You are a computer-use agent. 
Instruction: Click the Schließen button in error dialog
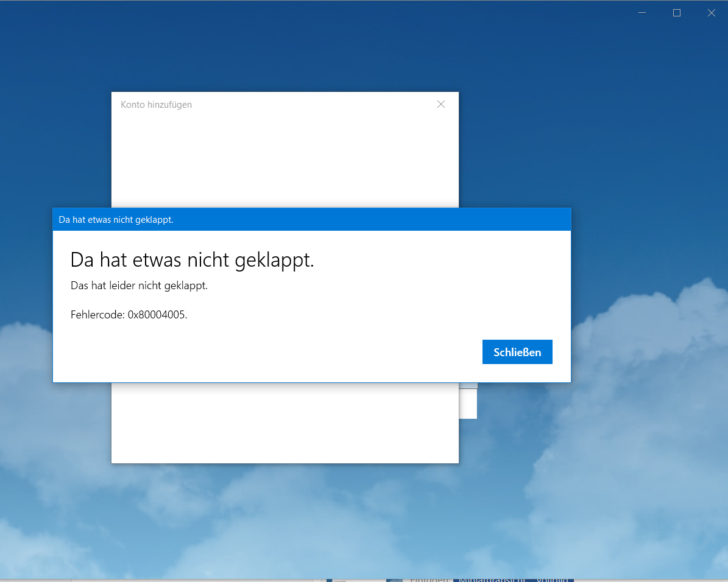(517, 352)
